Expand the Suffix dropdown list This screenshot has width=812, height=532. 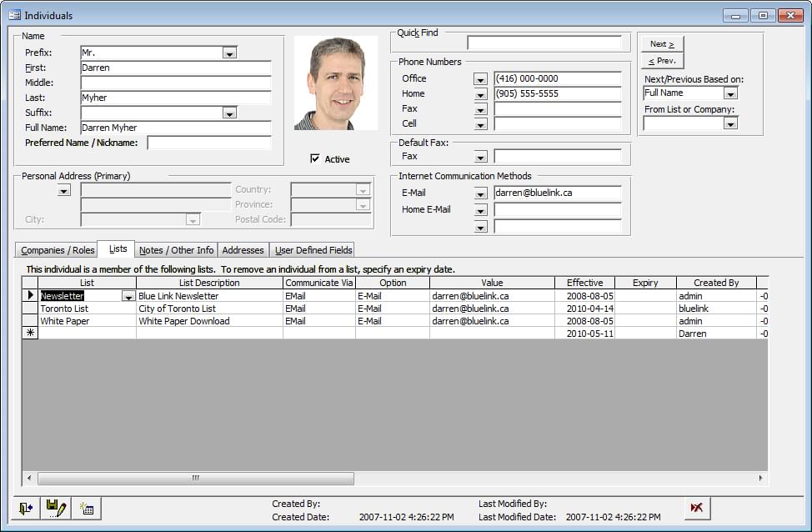point(229,113)
